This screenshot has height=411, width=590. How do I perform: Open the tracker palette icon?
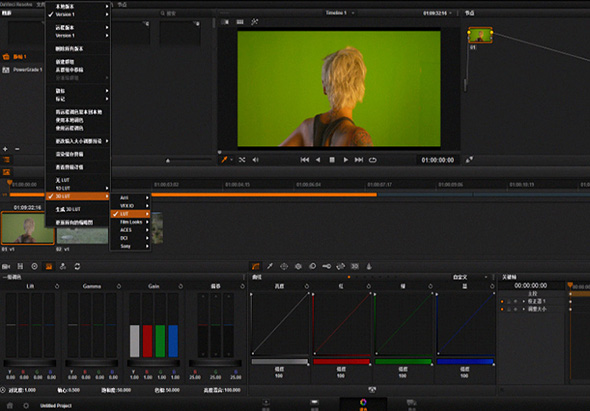click(x=298, y=266)
